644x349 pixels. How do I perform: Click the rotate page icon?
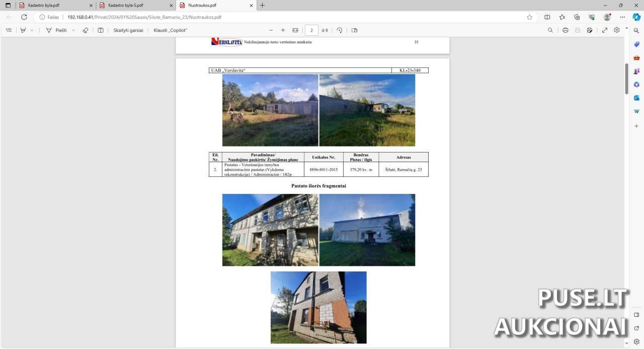click(x=340, y=30)
